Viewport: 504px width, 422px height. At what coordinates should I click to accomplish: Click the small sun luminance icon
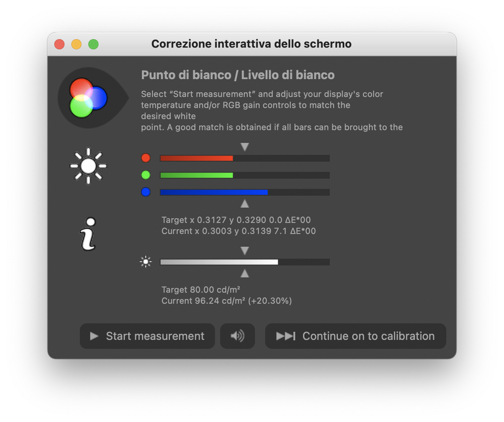tap(146, 262)
